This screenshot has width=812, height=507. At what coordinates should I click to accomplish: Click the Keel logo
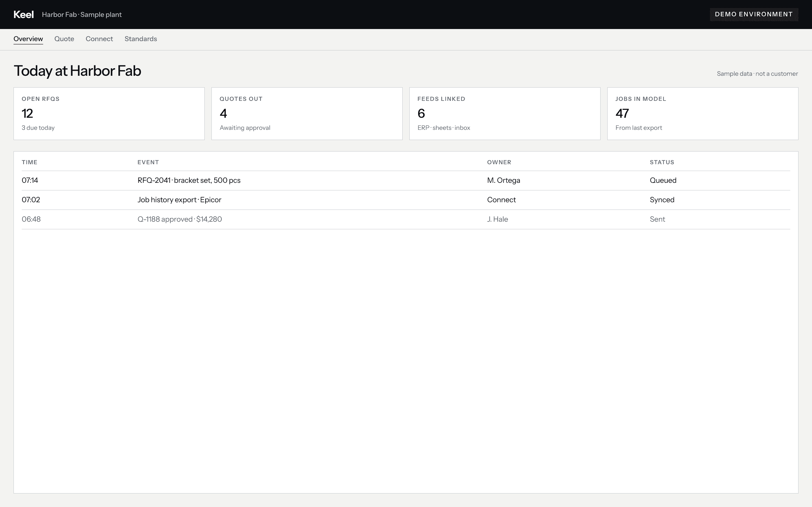pyautogui.click(x=23, y=14)
